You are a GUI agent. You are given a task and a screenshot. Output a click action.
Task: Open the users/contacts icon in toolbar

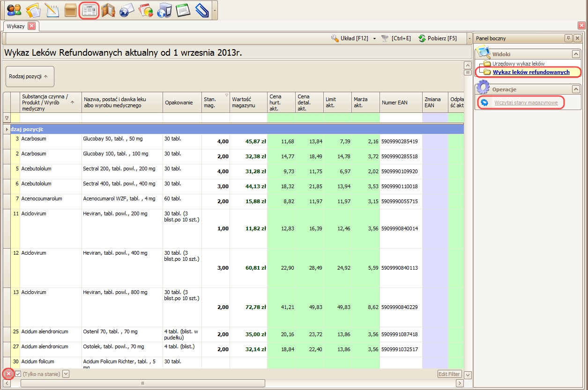tap(14, 10)
